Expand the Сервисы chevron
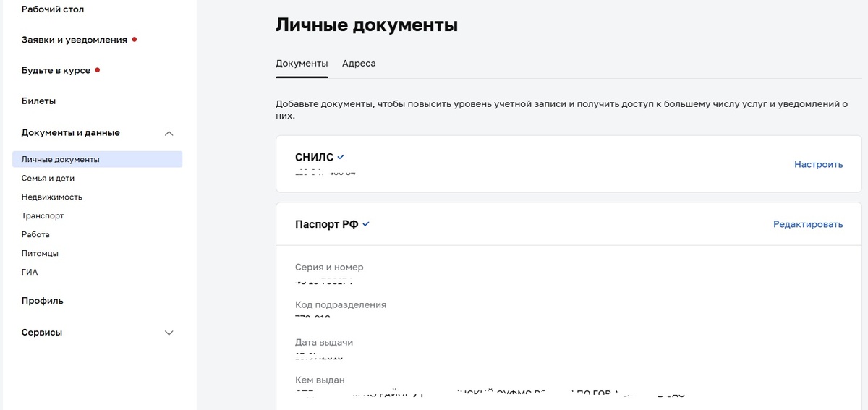The image size is (868, 410). click(x=169, y=333)
